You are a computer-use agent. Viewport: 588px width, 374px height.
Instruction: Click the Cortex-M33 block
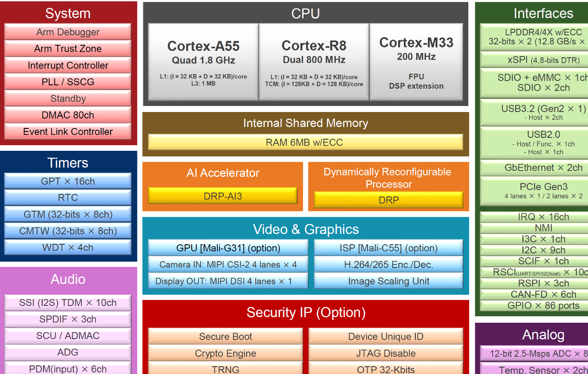tap(416, 62)
